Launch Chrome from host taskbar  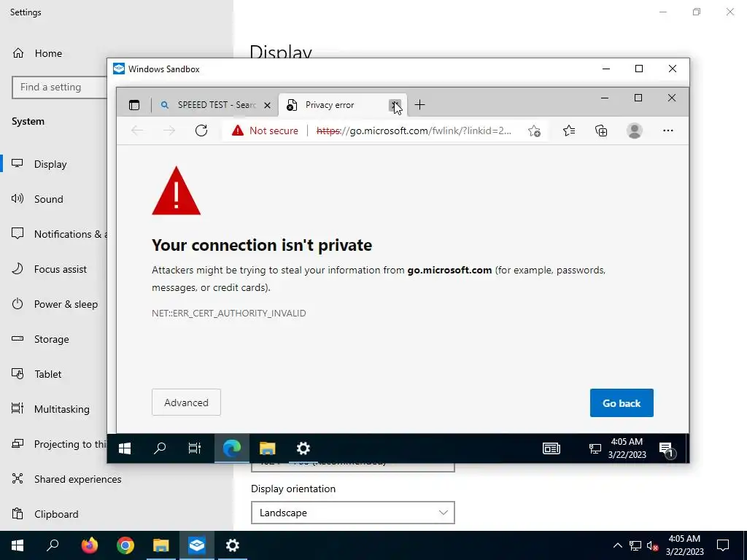click(125, 545)
